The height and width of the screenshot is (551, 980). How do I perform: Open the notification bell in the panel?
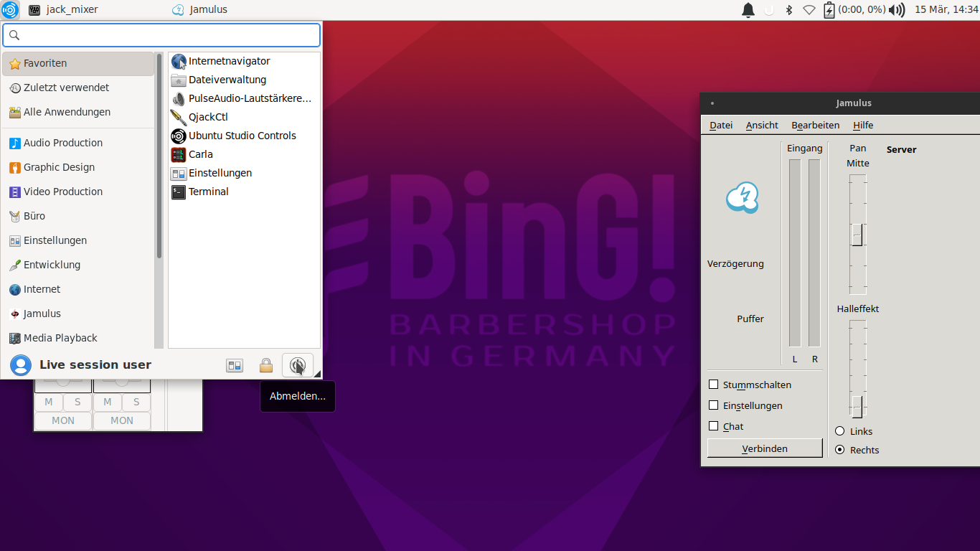pos(748,10)
